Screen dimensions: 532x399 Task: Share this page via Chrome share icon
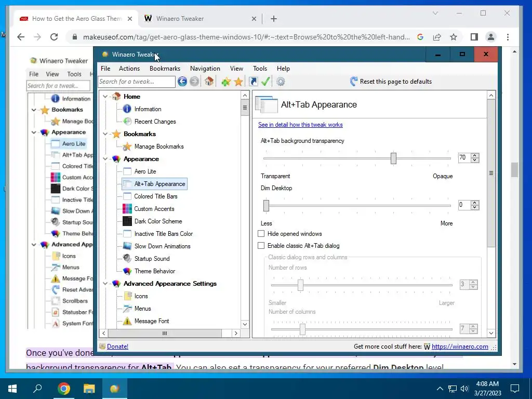436,37
